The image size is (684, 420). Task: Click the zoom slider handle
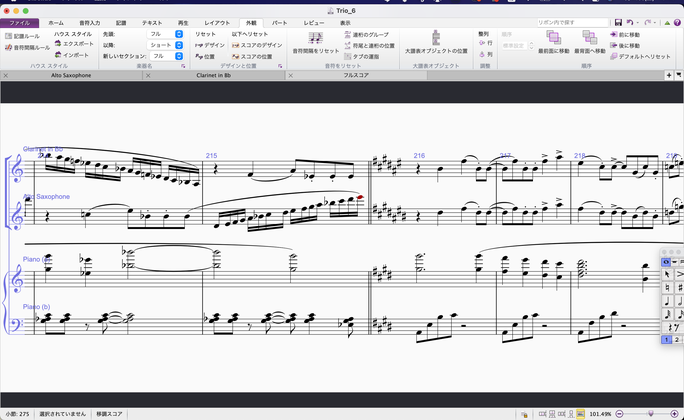click(651, 413)
